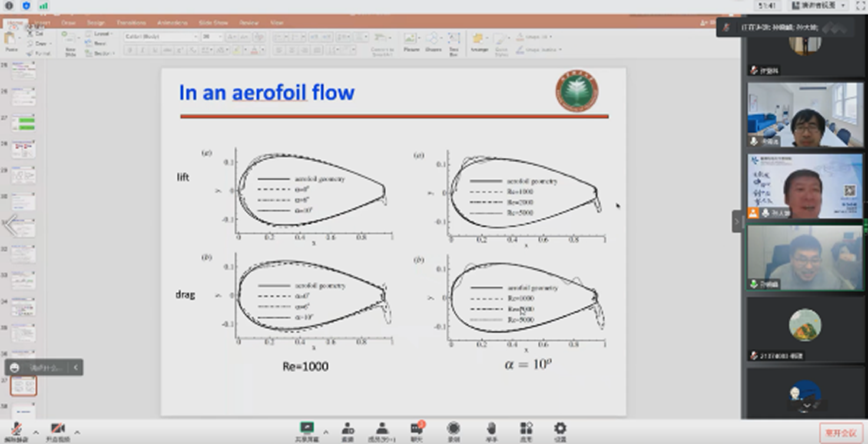The image size is (868, 444).
Task: Switch to the Insert ribbon tab
Action: click(42, 23)
